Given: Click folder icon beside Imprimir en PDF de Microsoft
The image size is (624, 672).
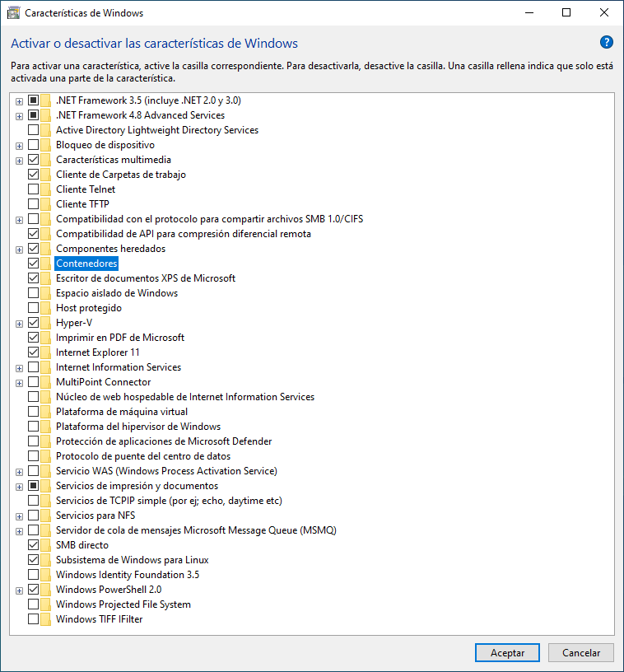Looking at the screenshot, I should pos(46,338).
